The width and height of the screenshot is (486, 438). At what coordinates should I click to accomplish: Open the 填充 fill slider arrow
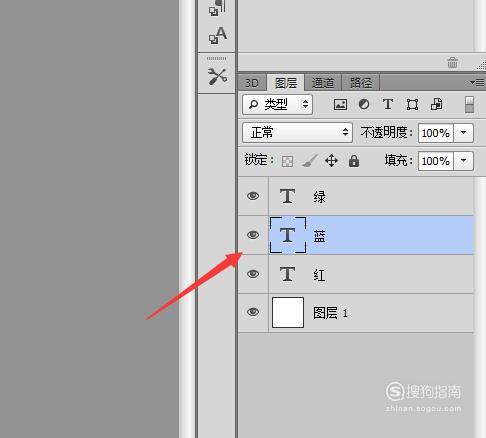pyautogui.click(x=463, y=161)
